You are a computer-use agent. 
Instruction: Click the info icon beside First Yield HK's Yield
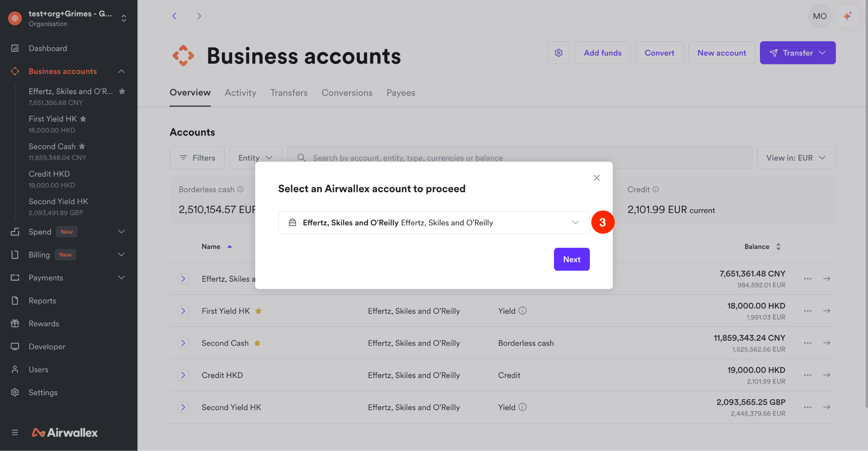click(x=523, y=311)
